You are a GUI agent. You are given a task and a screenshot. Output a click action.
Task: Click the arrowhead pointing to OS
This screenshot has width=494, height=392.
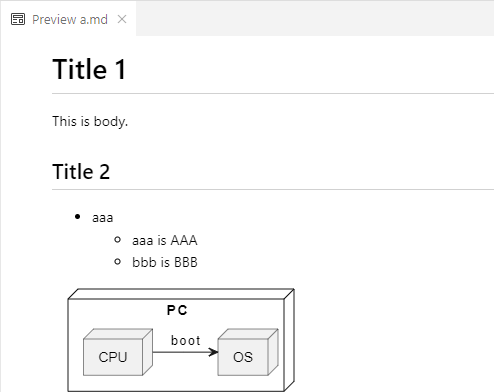coord(213,352)
